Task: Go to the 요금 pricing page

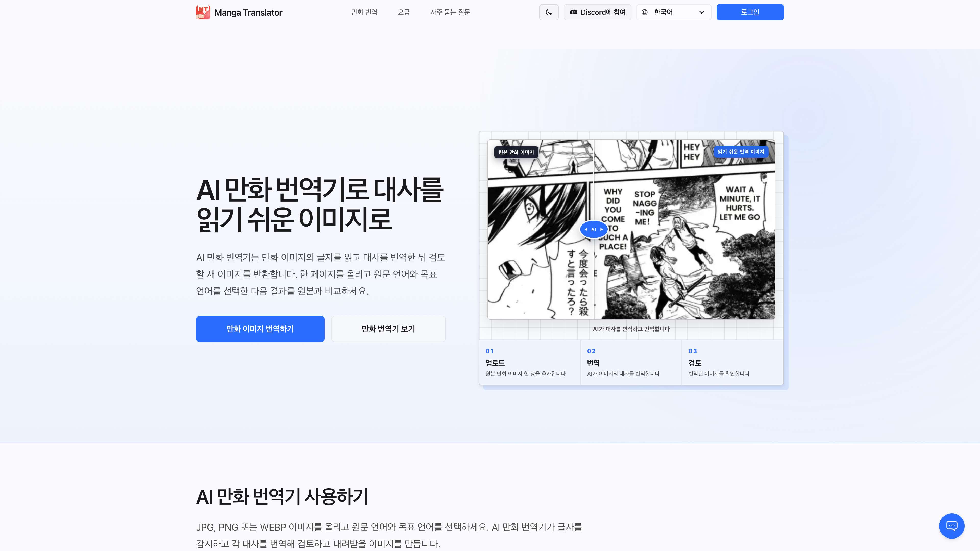Action: click(403, 12)
